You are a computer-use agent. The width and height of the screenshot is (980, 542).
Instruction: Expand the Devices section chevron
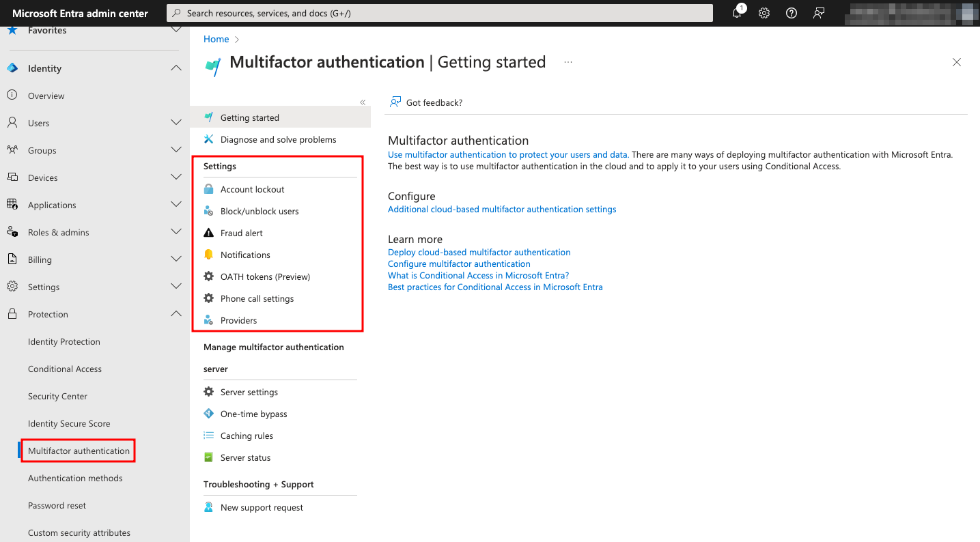point(176,177)
